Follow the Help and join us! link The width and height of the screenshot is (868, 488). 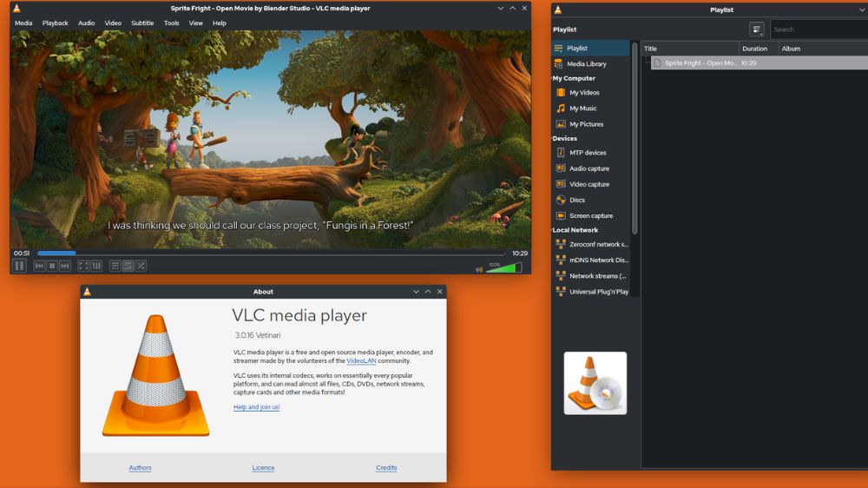[x=256, y=406]
